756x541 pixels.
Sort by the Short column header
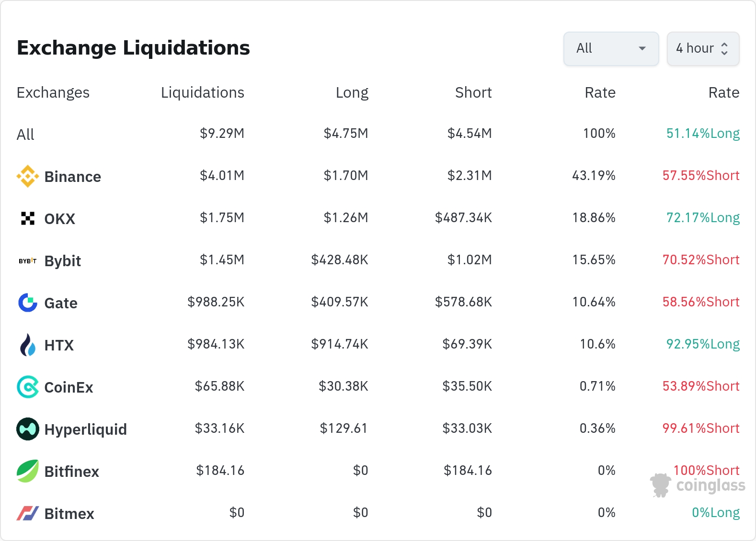(473, 92)
